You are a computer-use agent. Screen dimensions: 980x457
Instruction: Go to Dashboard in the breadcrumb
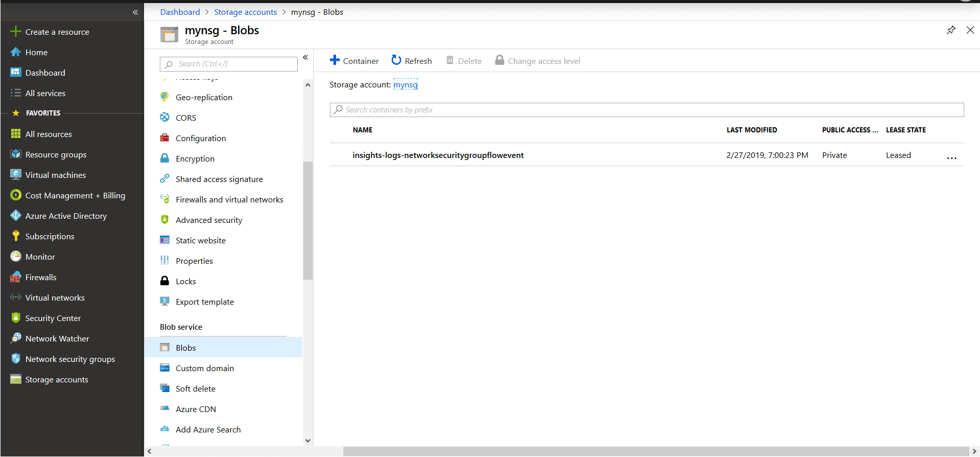tap(180, 12)
